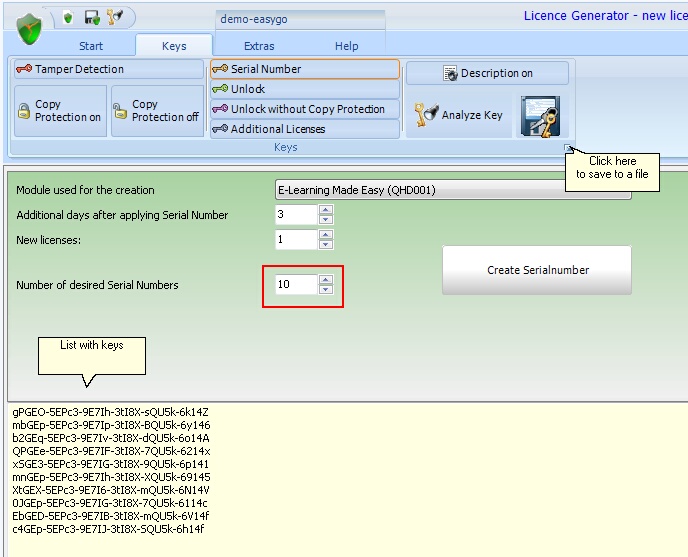Increase additional days spinner value
Image resolution: width=688 pixels, height=557 pixels.
point(326,210)
